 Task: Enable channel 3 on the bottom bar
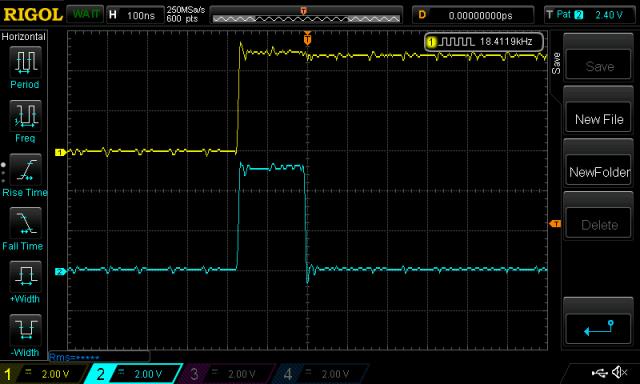(x=227, y=374)
